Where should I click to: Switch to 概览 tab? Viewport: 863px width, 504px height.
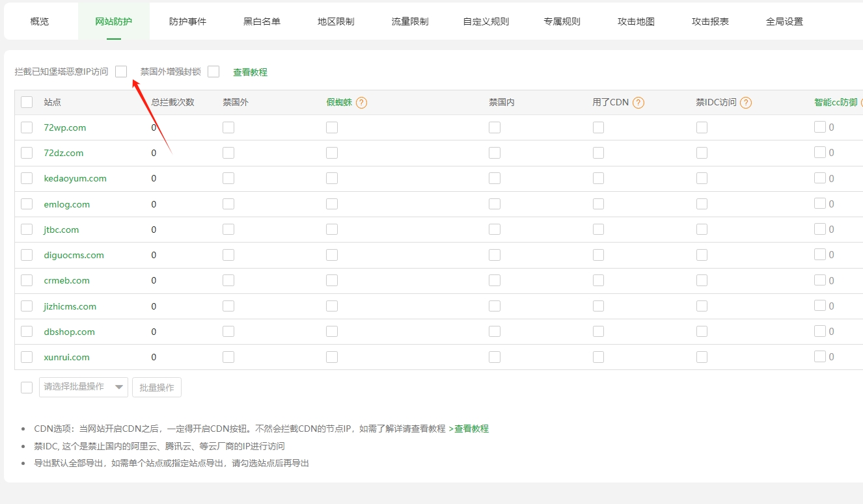click(x=40, y=21)
